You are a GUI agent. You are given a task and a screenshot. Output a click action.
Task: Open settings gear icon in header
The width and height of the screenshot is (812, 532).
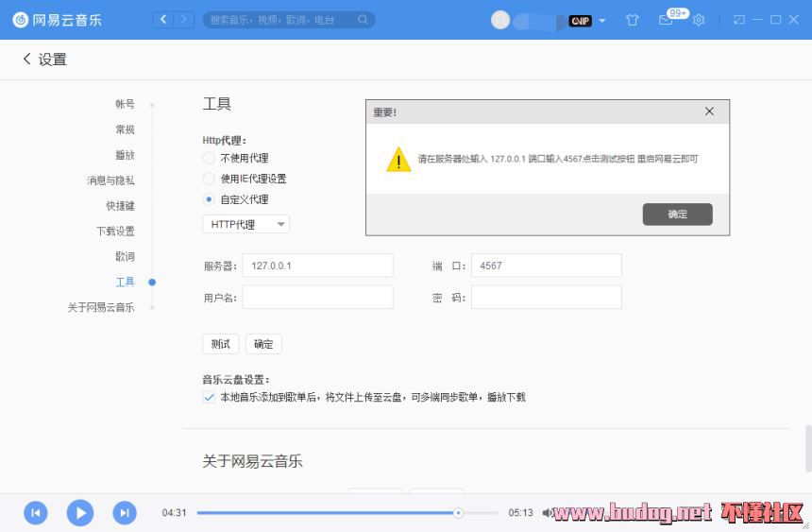(699, 20)
